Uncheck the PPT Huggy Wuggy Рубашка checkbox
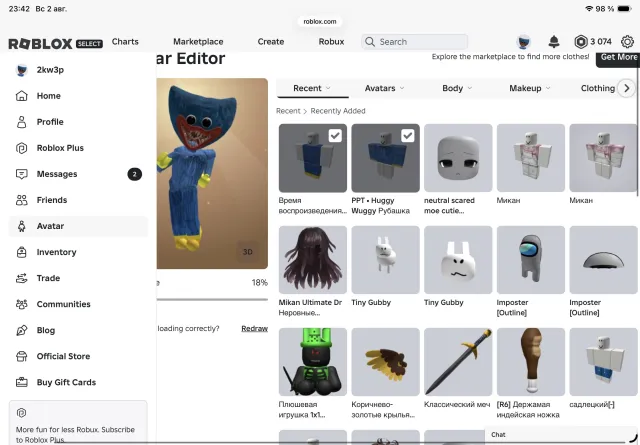640x445 pixels. [408, 136]
